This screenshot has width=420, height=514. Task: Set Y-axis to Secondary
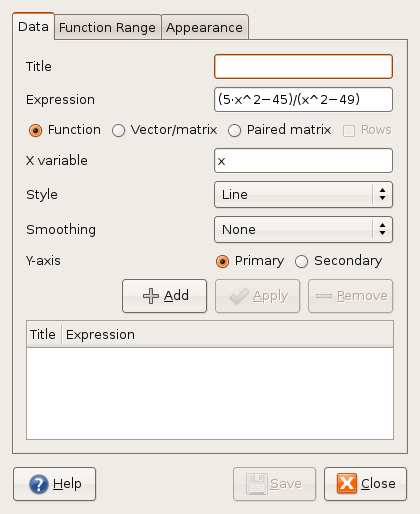[301, 261]
